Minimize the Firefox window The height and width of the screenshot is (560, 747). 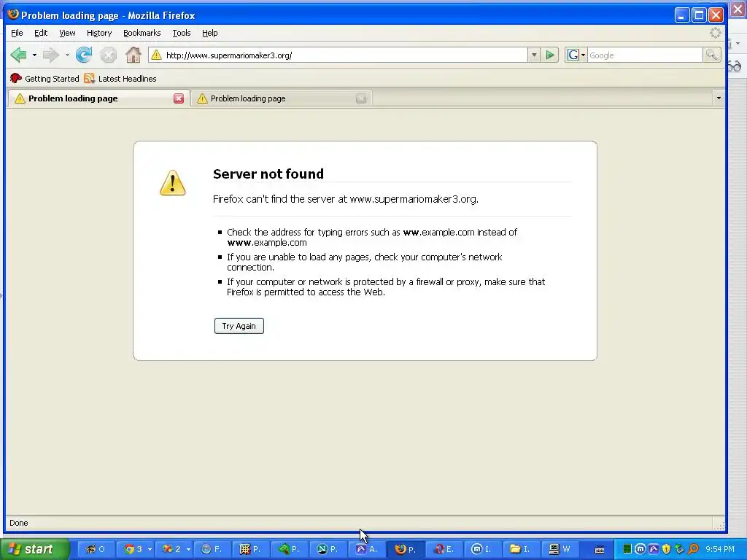coord(682,15)
